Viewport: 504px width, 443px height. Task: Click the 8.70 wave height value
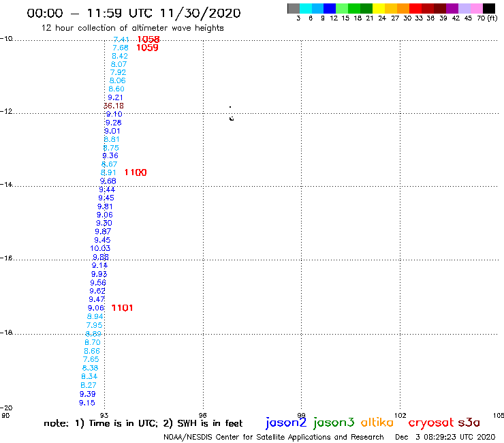pos(93,342)
